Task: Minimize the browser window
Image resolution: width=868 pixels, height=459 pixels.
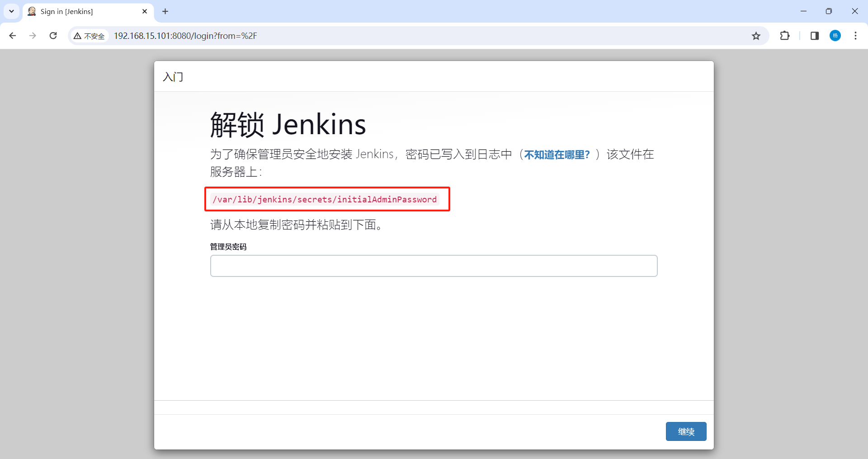Action: (803, 11)
